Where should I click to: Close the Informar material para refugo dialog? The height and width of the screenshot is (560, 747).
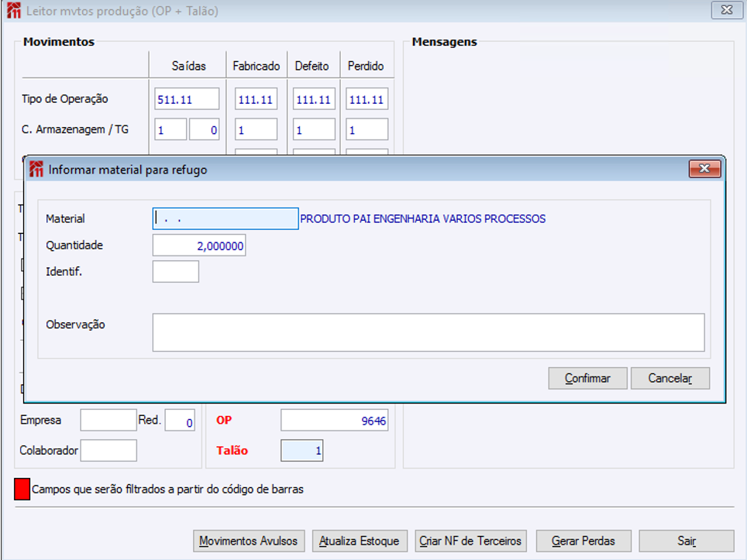[704, 169]
